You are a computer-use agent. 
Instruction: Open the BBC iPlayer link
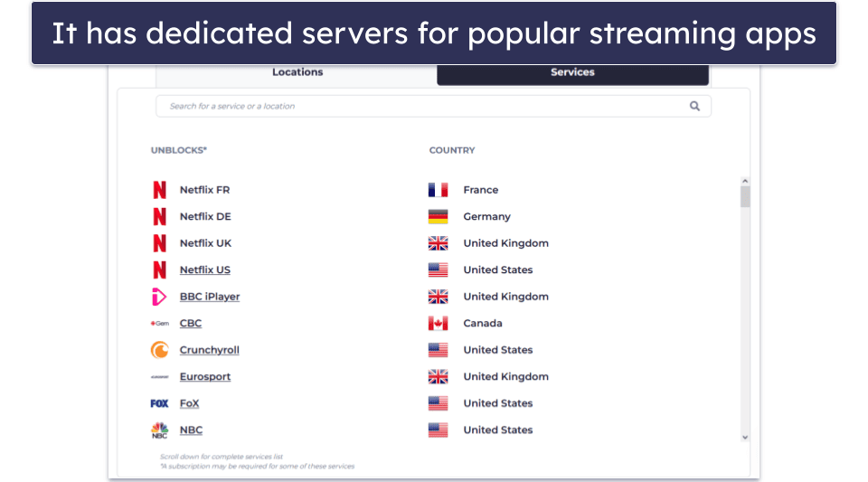tap(210, 297)
